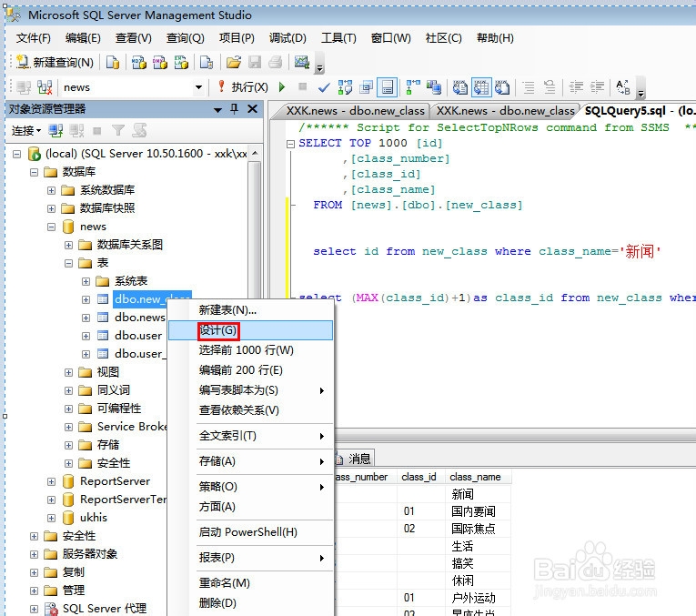Switch to the 消息 results tab
696x616 pixels.
click(354, 459)
